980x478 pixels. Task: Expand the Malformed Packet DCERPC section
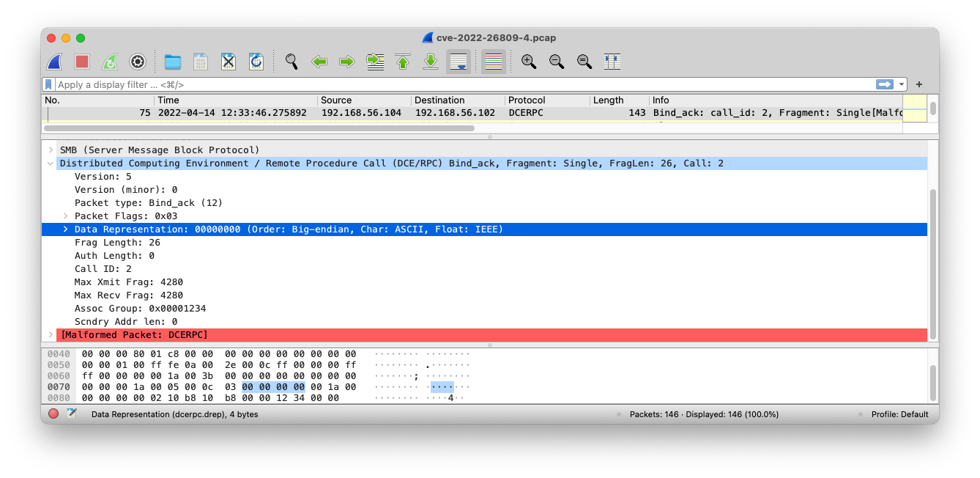point(50,334)
